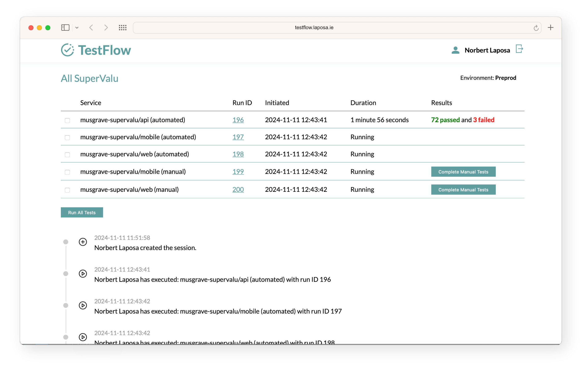Complete Manual Tests for run 199
Screen dimensions: 588x367
coord(463,172)
